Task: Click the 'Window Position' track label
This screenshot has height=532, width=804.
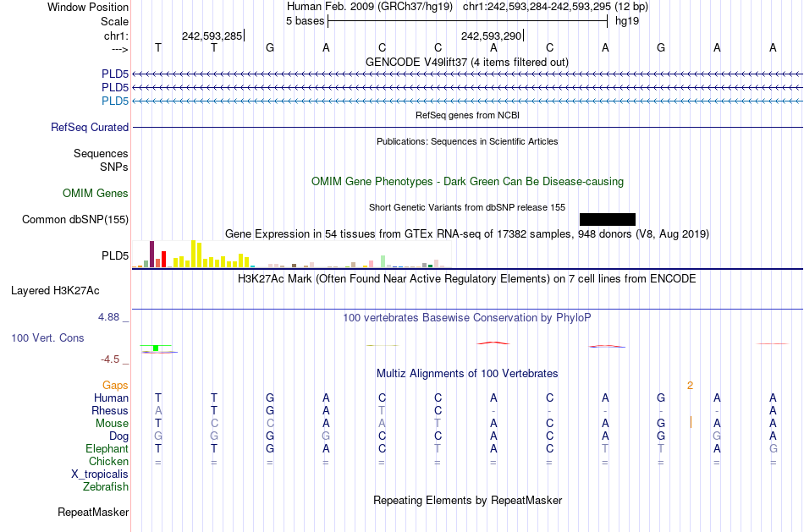Action: click(x=88, y=7)
